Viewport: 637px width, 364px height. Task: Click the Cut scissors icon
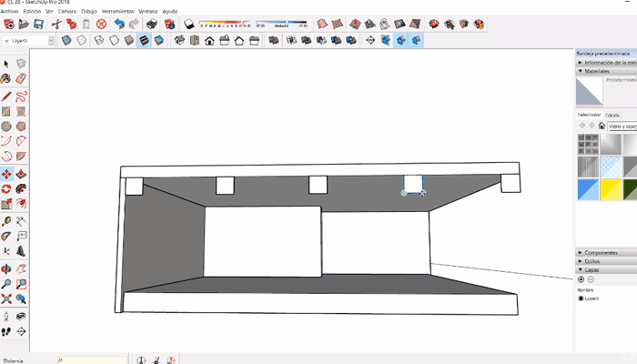pos(56,24)
